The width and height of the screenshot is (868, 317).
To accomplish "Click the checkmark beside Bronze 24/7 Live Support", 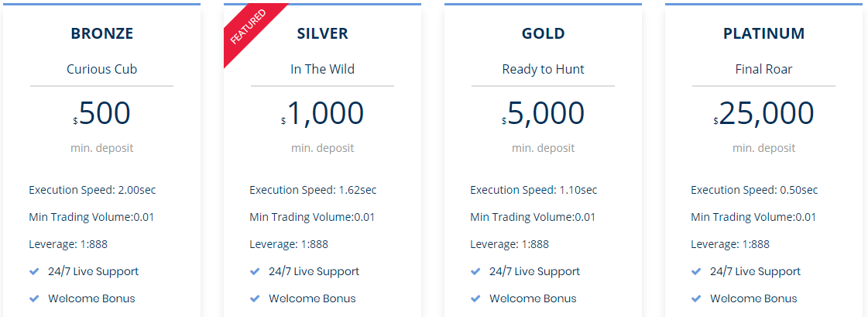I will (34, 271).
